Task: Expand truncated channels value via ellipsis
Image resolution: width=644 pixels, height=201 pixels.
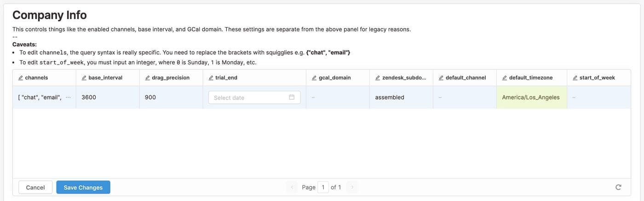Action: [x=69, y=97]
